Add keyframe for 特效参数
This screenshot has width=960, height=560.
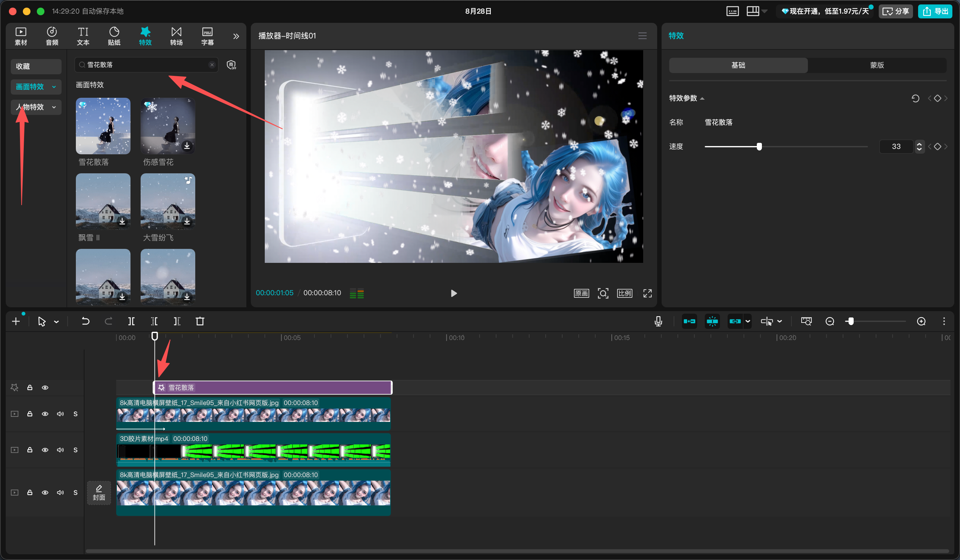937,98
